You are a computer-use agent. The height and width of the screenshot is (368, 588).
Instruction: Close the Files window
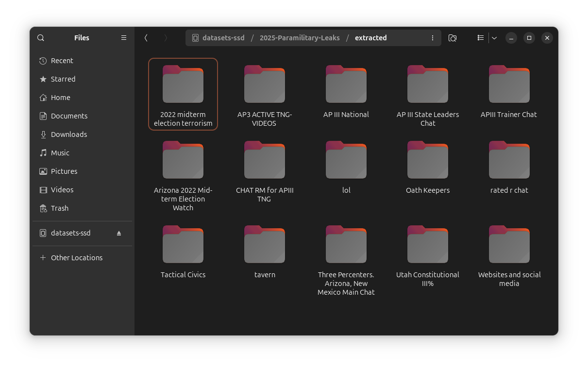tap(547, 38)
